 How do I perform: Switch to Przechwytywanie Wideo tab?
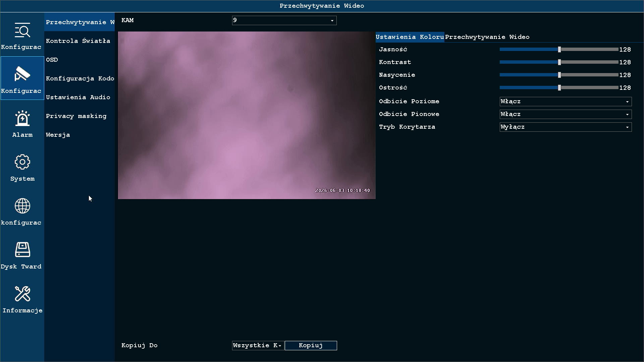487,37
